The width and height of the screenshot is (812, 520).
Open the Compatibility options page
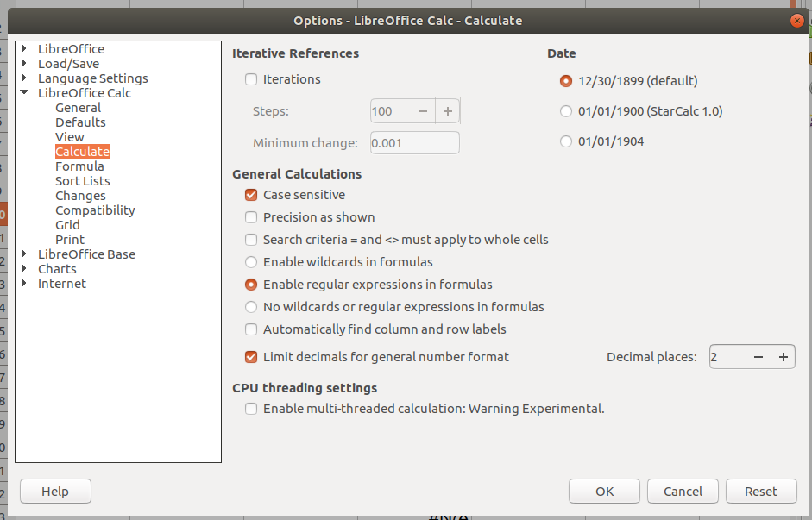click(95, 210)
